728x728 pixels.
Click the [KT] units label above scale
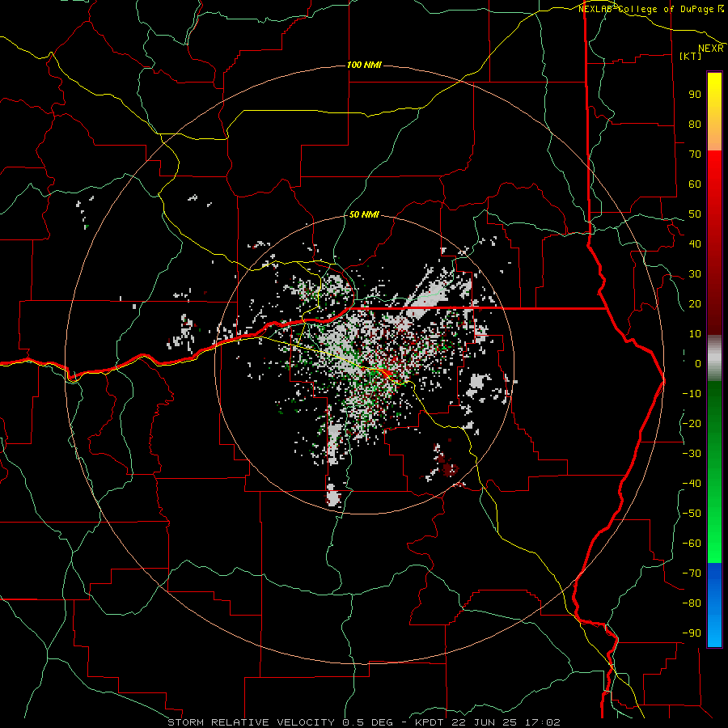691,56
